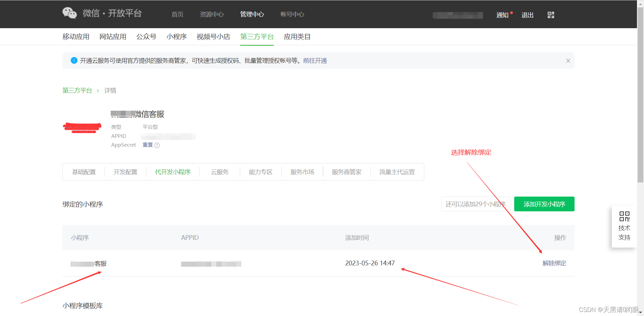Click the 小程序 column header in table
The width and height of the screenshot is (644, 316).
click(80, 238)
